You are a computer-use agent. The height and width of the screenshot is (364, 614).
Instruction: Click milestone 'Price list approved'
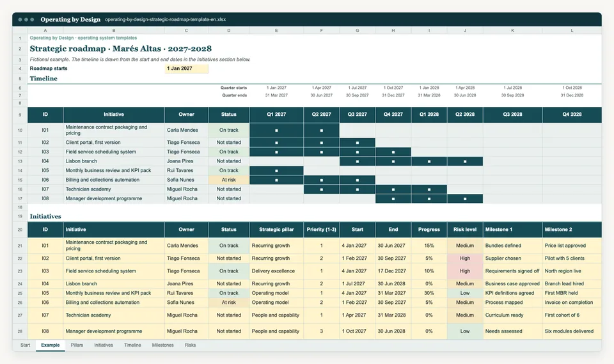[572, 246]
